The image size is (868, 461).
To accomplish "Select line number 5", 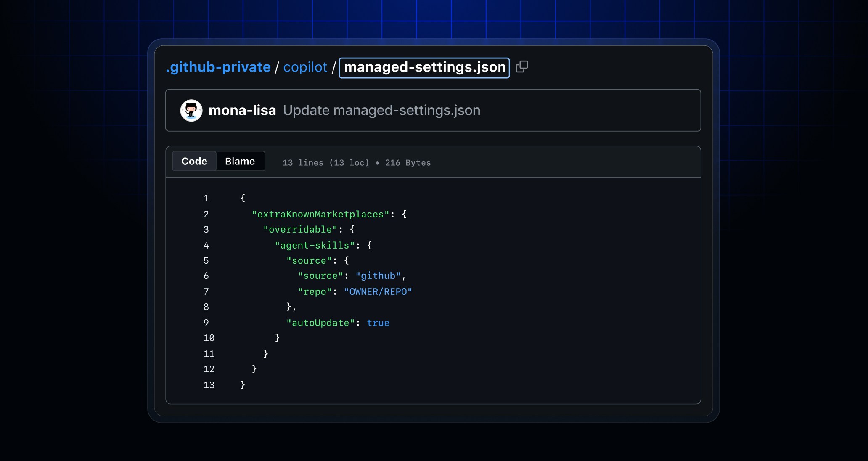I will (x=206, y=260).
